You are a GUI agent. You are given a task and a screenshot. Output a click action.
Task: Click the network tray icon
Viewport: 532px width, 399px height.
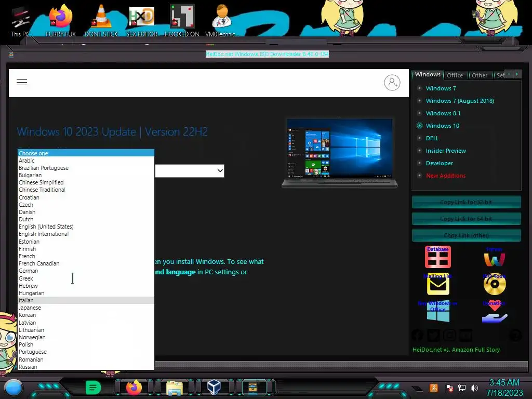coord(462,388)
